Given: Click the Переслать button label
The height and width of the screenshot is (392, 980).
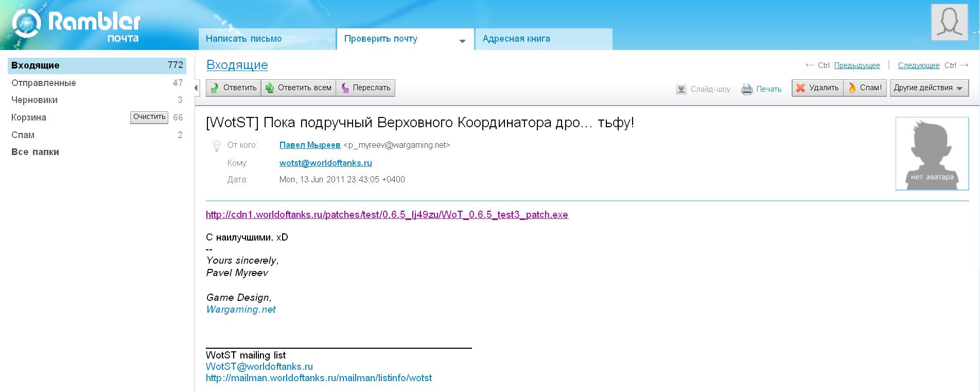Looking at the screenshot, I should tap(372, 88).
